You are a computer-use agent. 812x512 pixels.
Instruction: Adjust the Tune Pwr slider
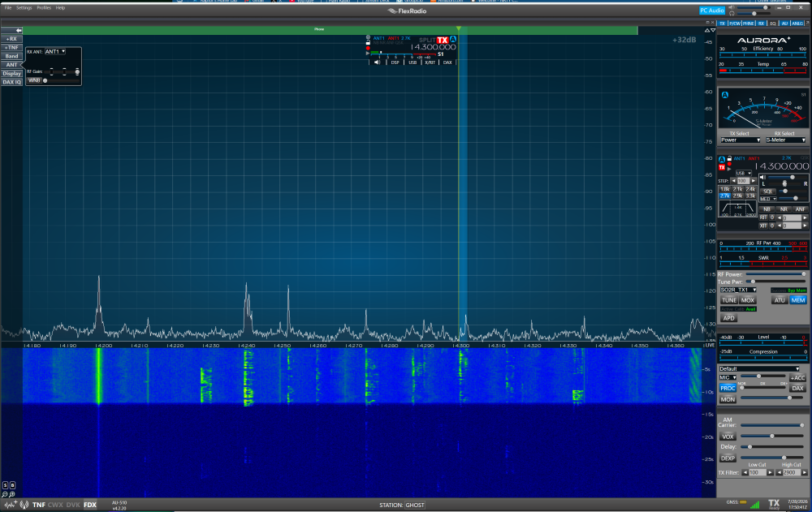775,282
